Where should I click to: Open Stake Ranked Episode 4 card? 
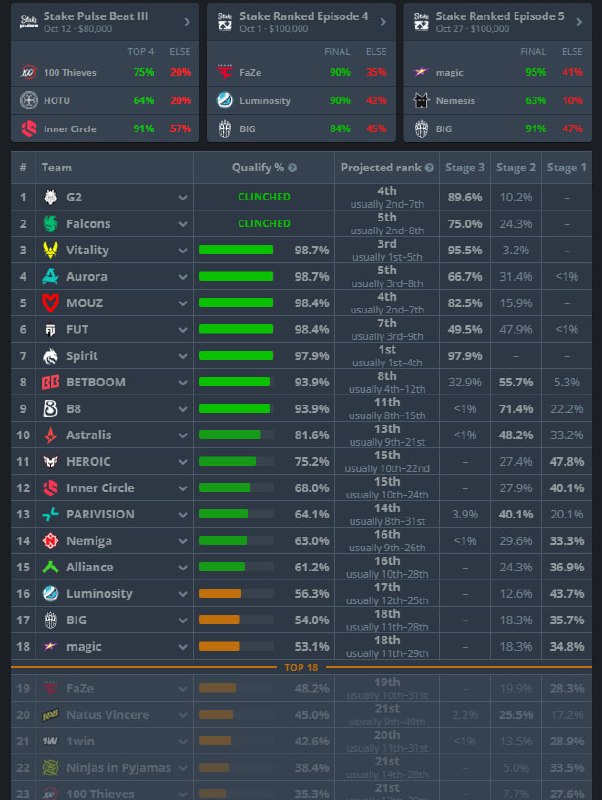[301, 22]
